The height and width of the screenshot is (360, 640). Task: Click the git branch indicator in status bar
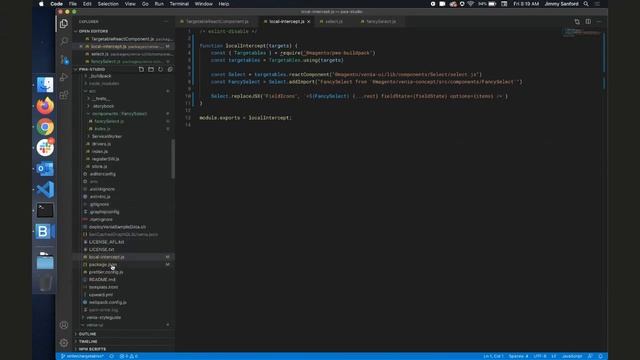[x=82, y=356]
